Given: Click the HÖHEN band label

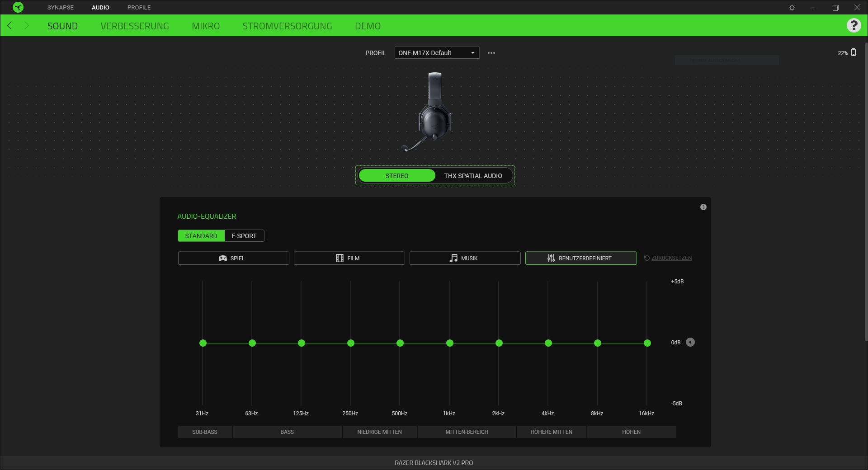Looking at the screenshot, I should click(632, 432).
